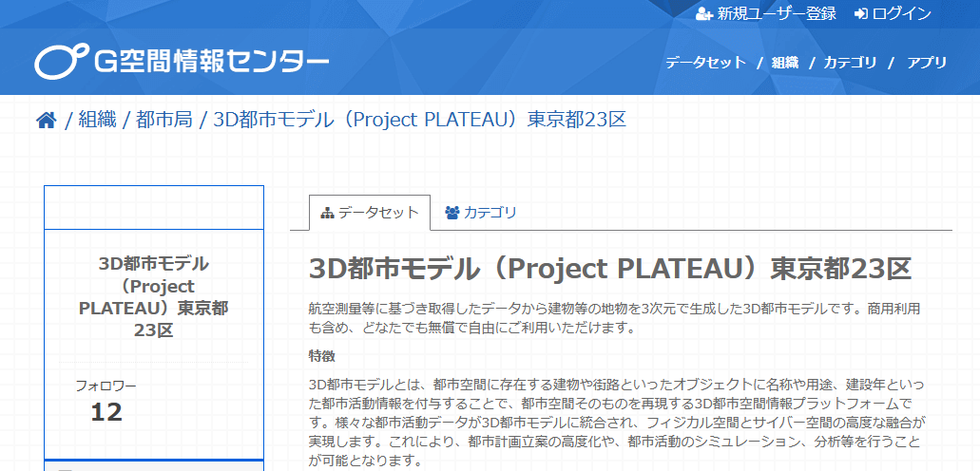
Task: Open アプリ in top navigation
Action: click(x=928, y=63)
